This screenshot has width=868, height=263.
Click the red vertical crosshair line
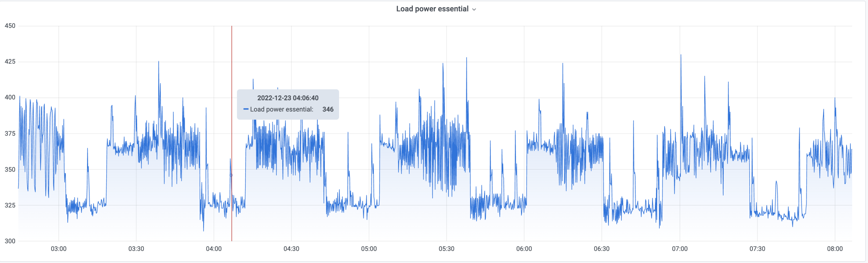[x=232, y=134]
